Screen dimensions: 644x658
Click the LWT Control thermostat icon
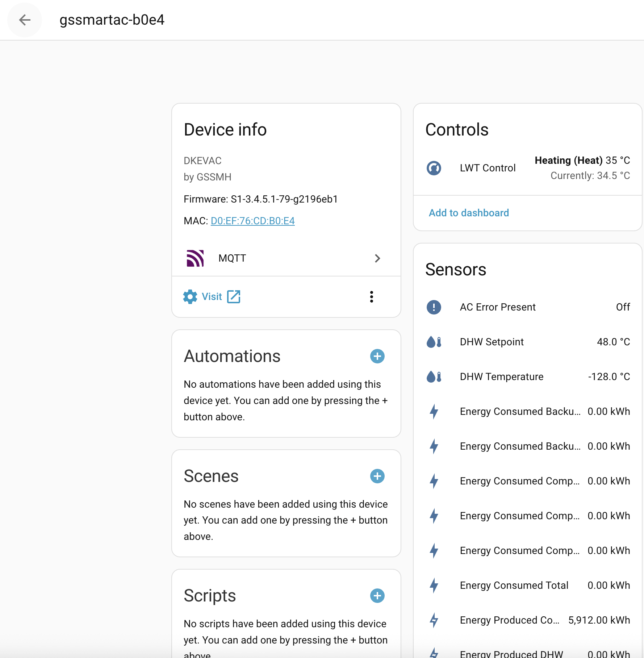pyautogui.click(x=434, y=168)
